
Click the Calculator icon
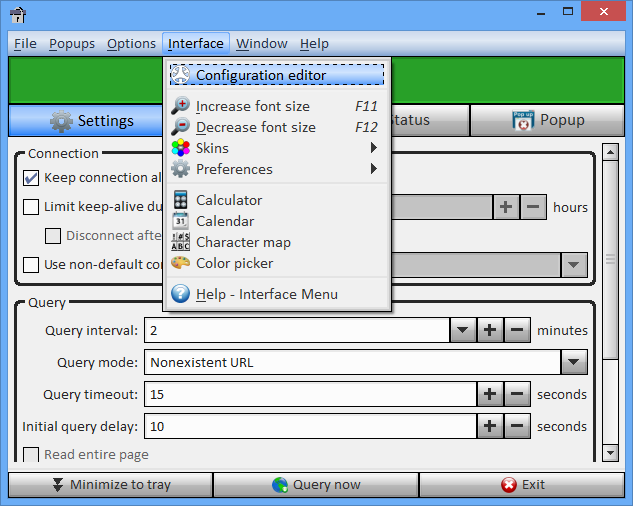[180, 199]
